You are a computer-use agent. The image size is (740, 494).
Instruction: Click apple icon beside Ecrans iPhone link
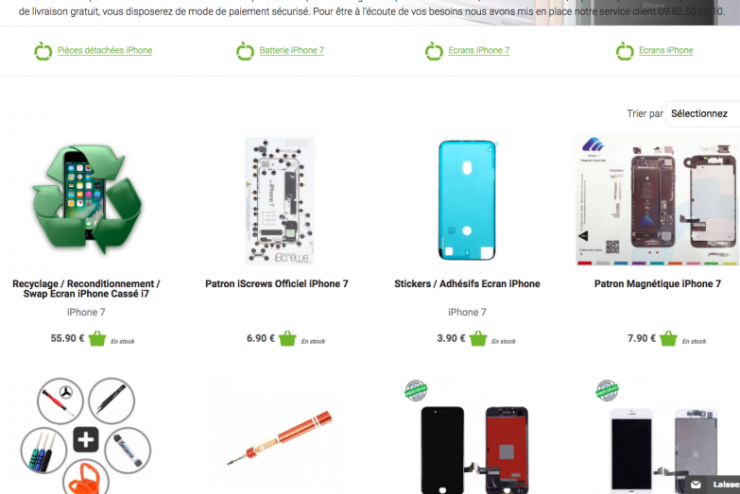point(624,51)
